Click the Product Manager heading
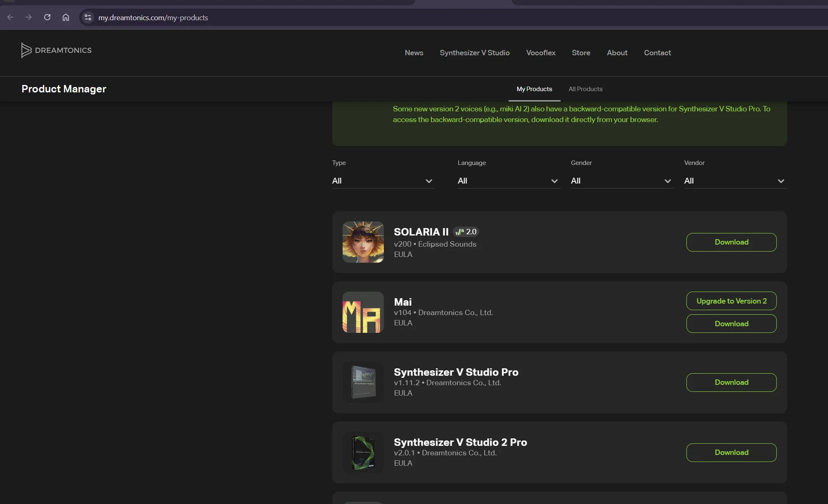The image size is (828, 504). tap(64, 89)
